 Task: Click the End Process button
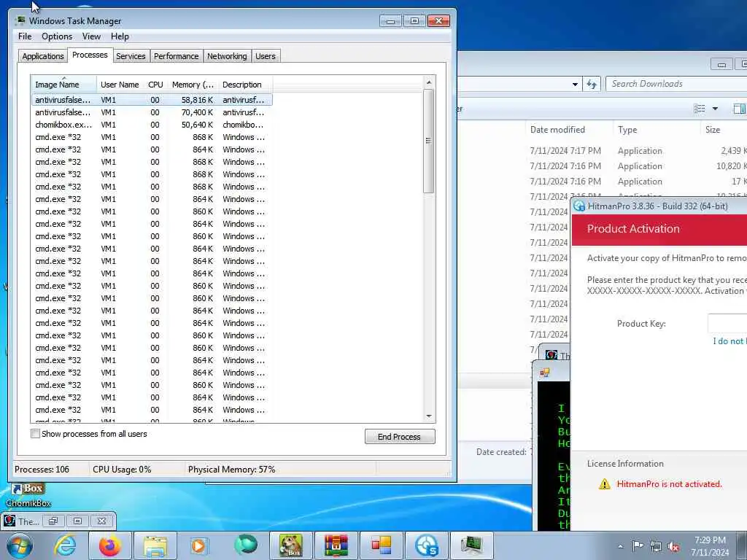click(x=399, y=437)
